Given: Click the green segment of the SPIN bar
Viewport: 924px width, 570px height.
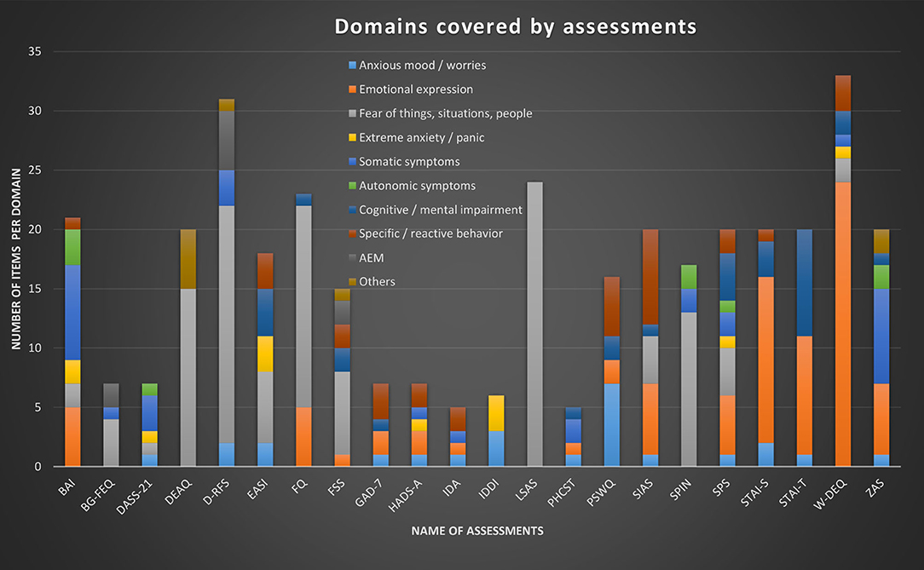Looking at the screenshot, I should (689, 277).
